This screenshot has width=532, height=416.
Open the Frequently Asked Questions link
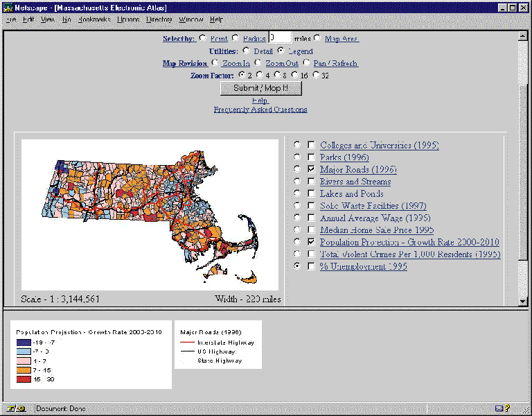point(260,110)
